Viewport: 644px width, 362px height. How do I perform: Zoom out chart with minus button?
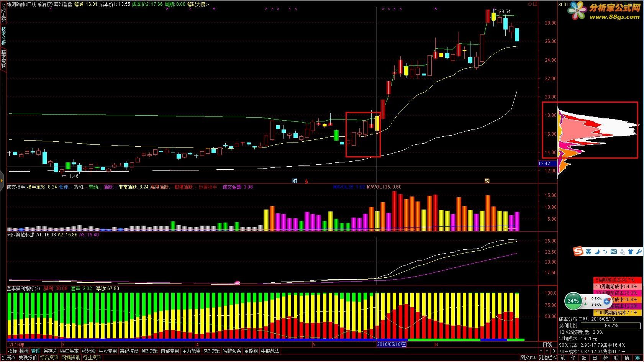click(x=547, y=351)
